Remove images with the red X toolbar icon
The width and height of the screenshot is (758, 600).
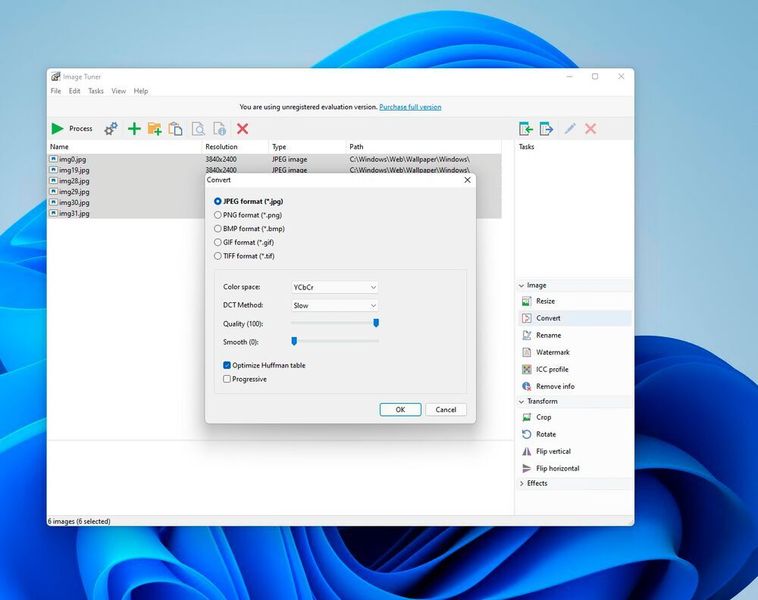click(242, 129)
